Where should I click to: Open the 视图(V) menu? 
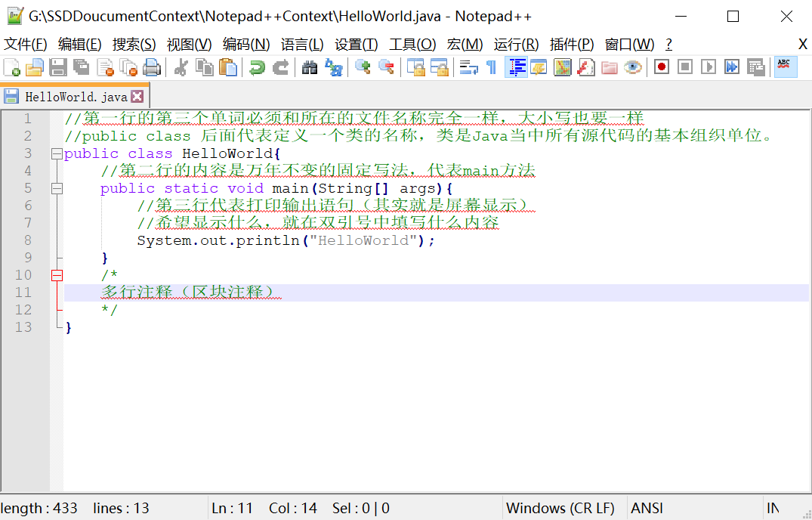189,45
